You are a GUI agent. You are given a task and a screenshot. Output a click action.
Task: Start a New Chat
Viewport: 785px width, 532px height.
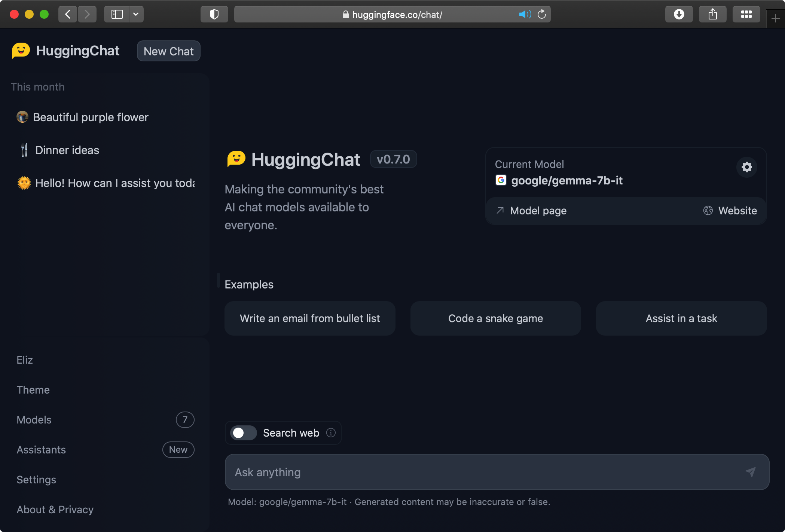tap(168, 51)
